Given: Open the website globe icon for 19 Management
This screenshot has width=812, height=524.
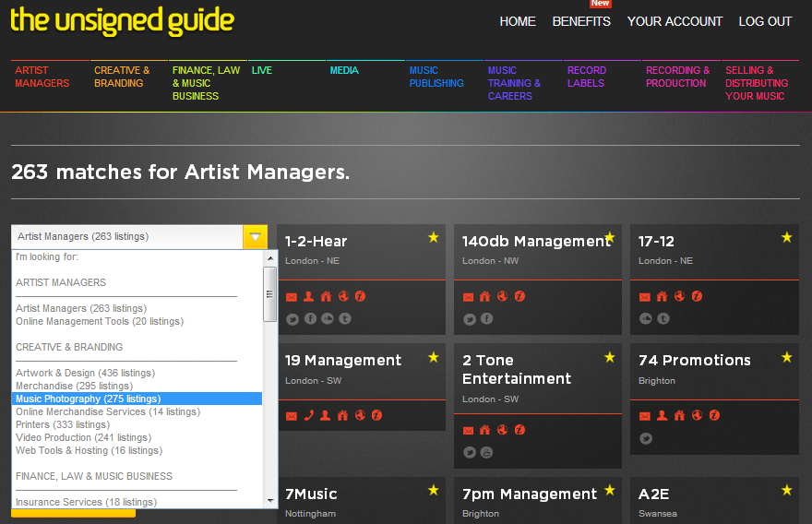Looking at the screenshot, I should pyautogui.click(x=360, y=415).
